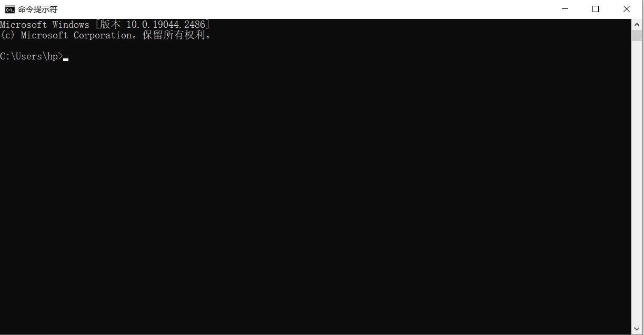
Task: Click the word 版本 in brackets
Action: tap(110, 25)
